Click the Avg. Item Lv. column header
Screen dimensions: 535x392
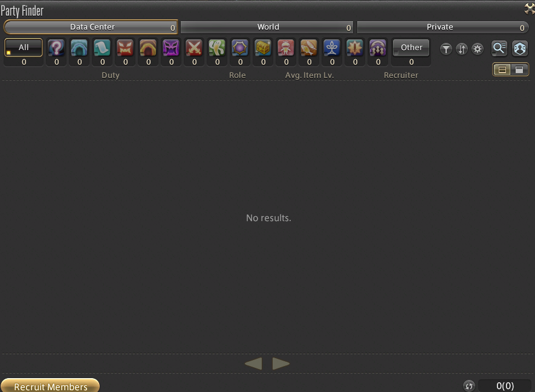tap(310, 75)
